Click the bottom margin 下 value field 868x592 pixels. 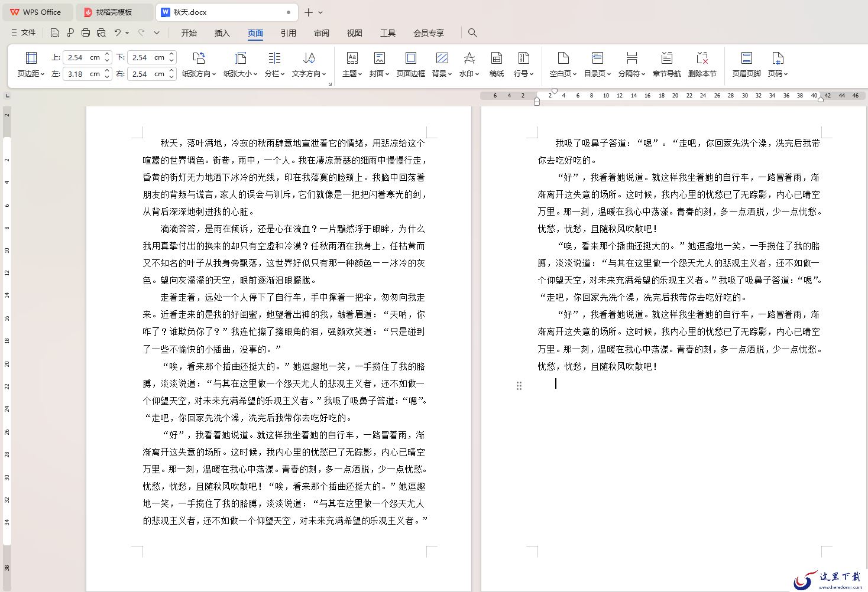[147, 57]
